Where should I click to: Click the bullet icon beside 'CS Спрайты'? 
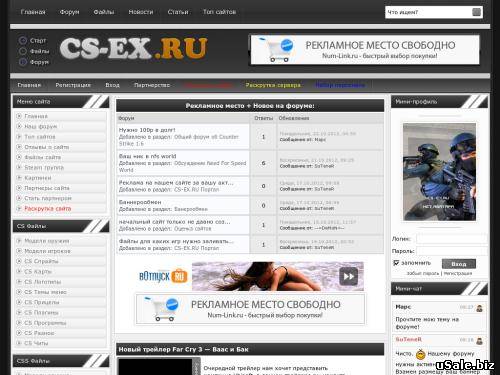click(19, 261)
